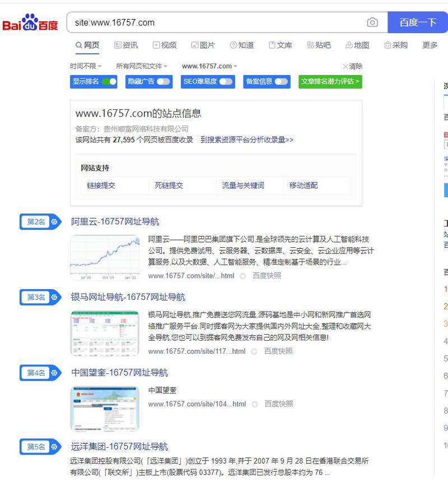Click the 中国望奎 result thumbnail
The image size is (448, 482).
click(105, 409)
